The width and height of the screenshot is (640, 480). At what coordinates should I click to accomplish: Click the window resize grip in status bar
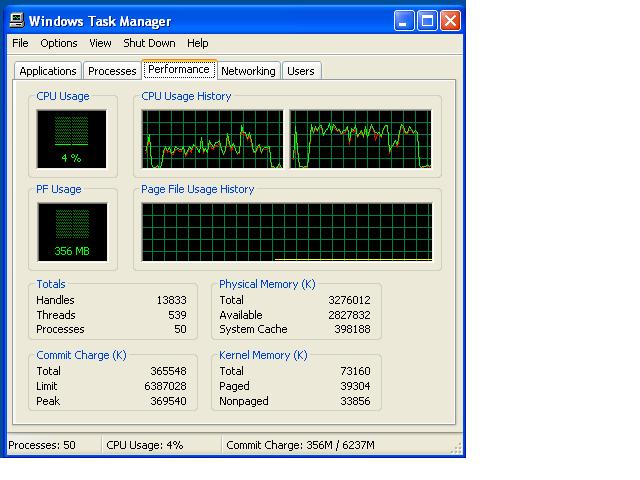[x=457, y=449]
